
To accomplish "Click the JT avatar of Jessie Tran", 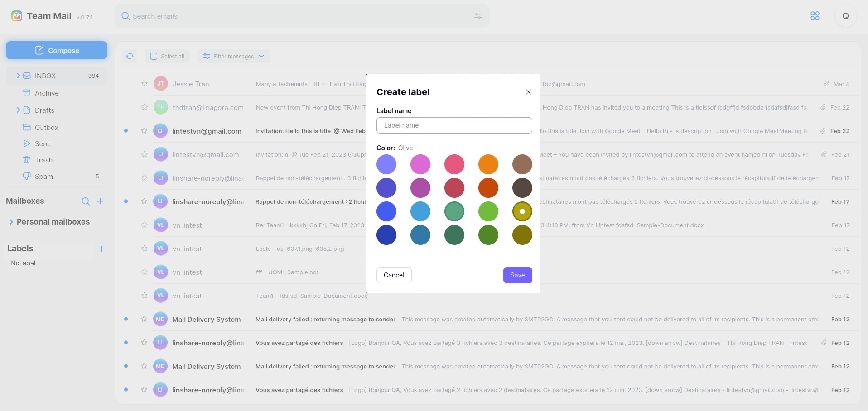I will 161,84.
